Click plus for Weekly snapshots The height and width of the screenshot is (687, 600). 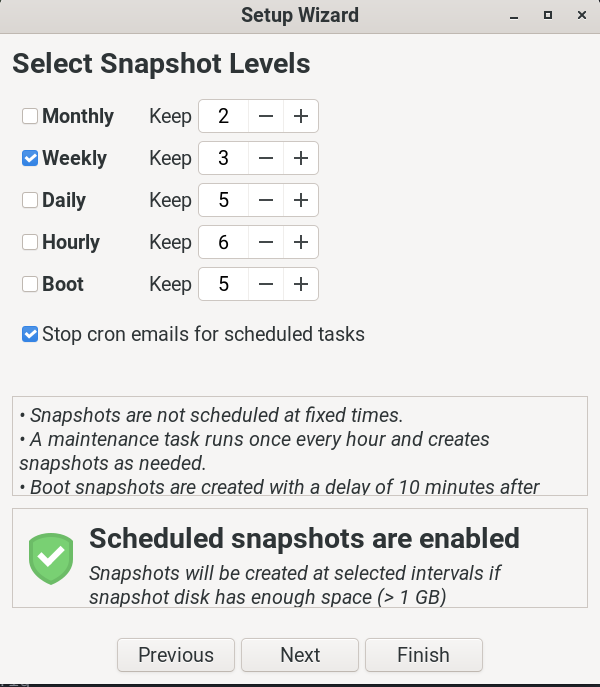click(300, 158)
